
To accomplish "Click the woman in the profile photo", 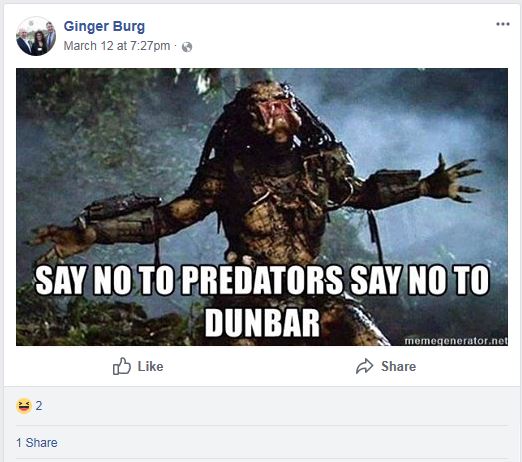I will (39, 43).
